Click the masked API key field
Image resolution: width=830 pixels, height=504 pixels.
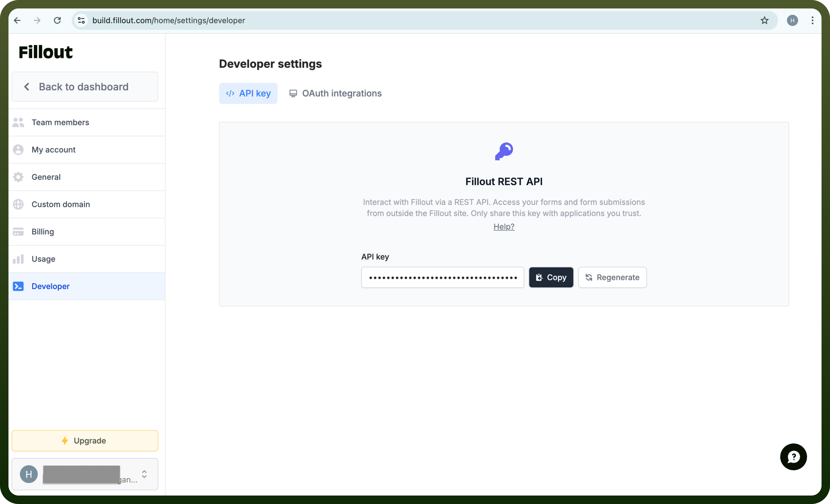443,277
